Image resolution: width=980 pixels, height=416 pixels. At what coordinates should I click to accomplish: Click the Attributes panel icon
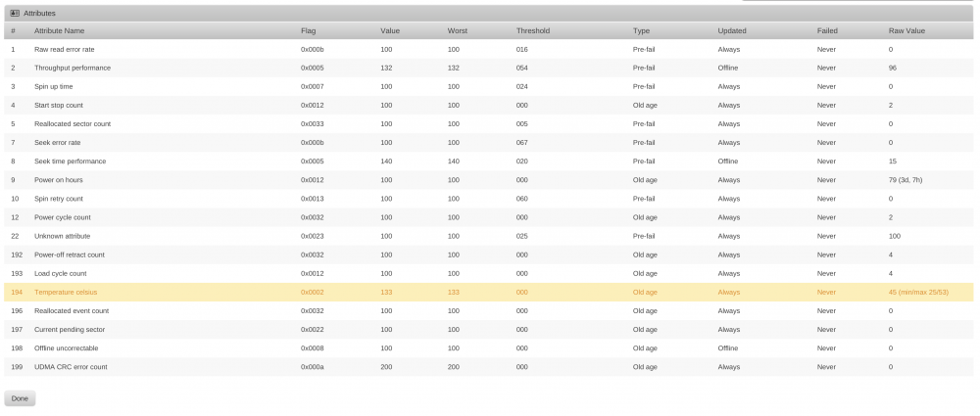15,13
